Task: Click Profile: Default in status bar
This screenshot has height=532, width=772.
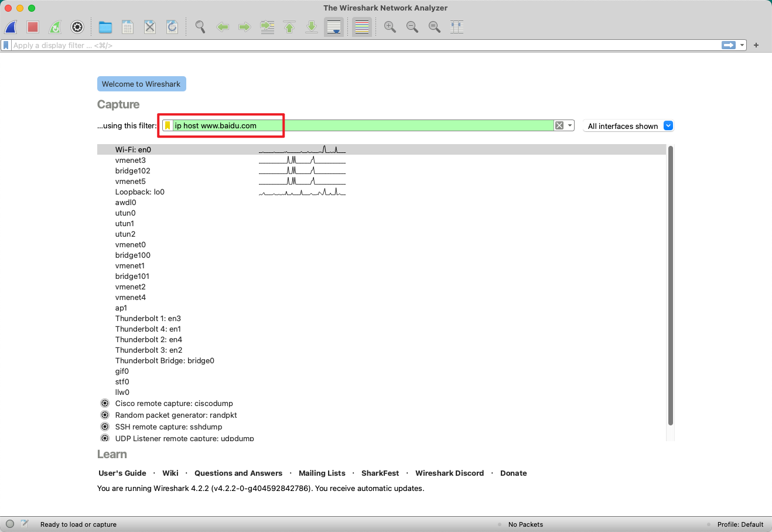Action: click(x=740, y=524)
